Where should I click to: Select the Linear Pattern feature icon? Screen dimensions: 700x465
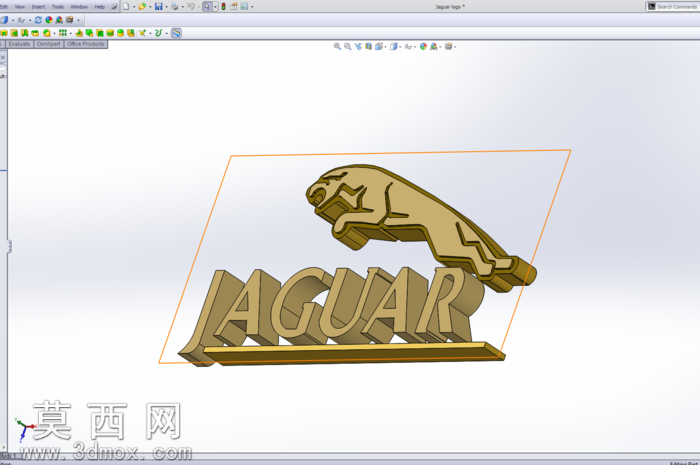click(63, 33)
